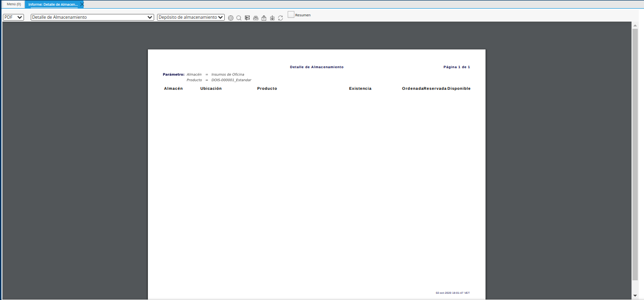Choose a different report from the report combo box

pyautogui.click(x=90, y=17)
